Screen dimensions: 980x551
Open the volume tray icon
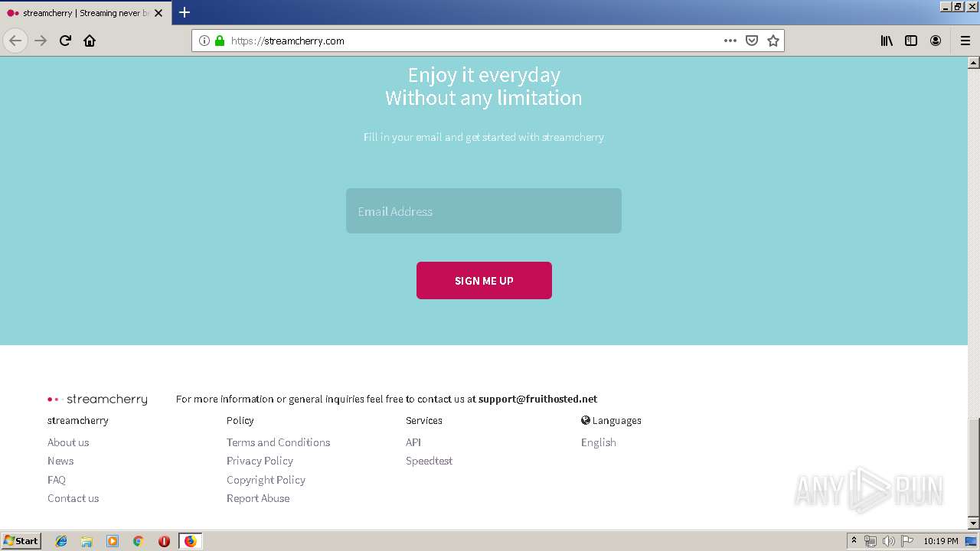pyautogui.click(x=889, y=541)
